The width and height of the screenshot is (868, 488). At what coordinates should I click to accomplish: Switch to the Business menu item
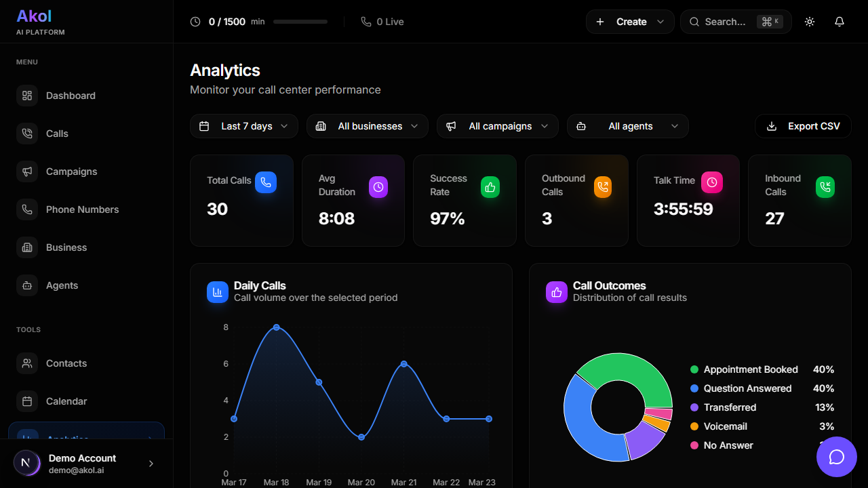coord(64,247)
